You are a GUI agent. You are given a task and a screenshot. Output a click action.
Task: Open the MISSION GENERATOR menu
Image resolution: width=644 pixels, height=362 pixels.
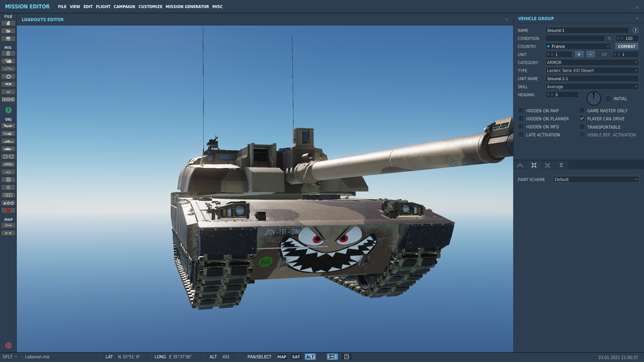pos(187,6)
